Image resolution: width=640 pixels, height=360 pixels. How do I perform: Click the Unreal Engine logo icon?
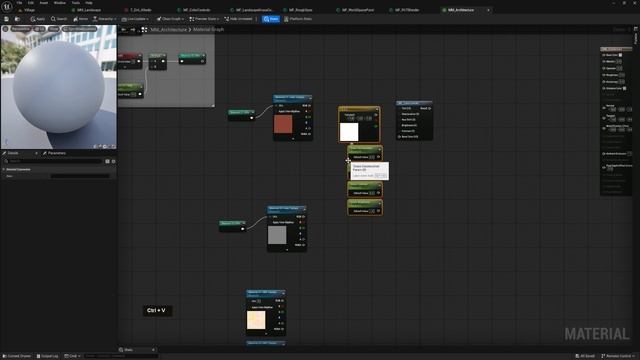coord(7,7)
